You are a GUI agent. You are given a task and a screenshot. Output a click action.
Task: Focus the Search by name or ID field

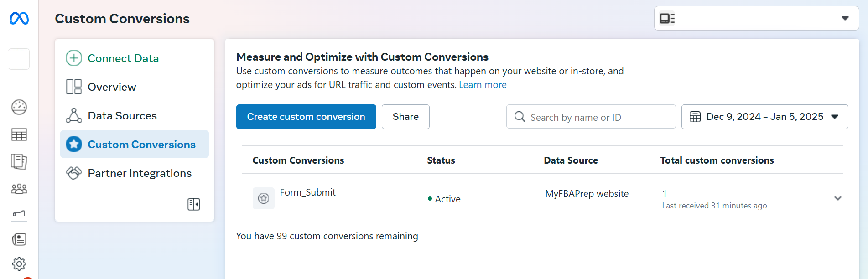(x=591, y=117)
